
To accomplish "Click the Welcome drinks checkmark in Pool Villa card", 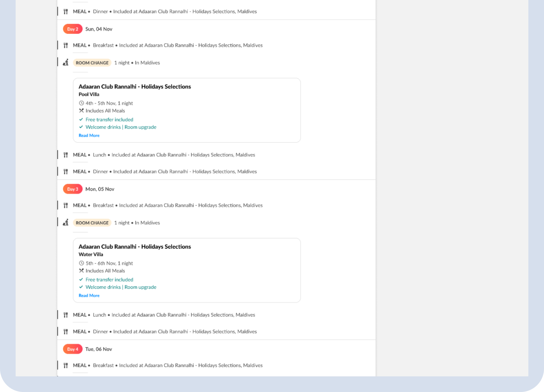I will pyautogui.click(x=81, y=127).
